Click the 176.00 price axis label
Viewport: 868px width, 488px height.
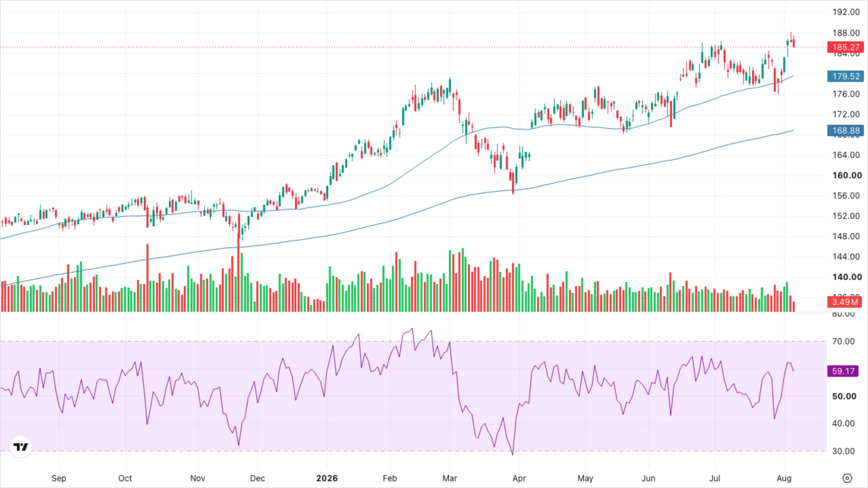pyautogui.click(x=846, y=94)
